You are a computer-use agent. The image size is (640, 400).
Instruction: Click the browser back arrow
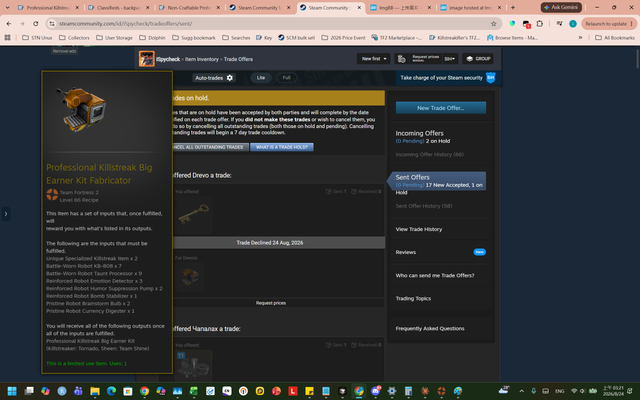tap(9, 24)
